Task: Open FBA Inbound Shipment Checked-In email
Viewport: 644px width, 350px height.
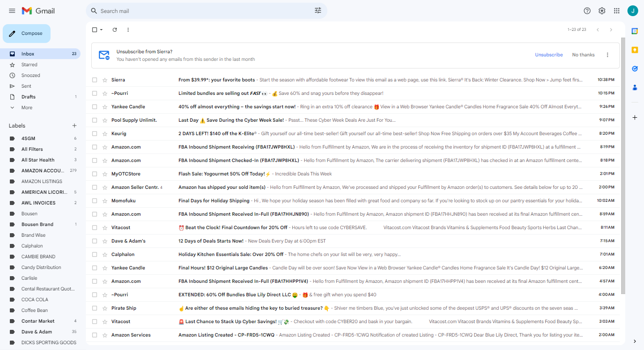Action: point(353,160)
